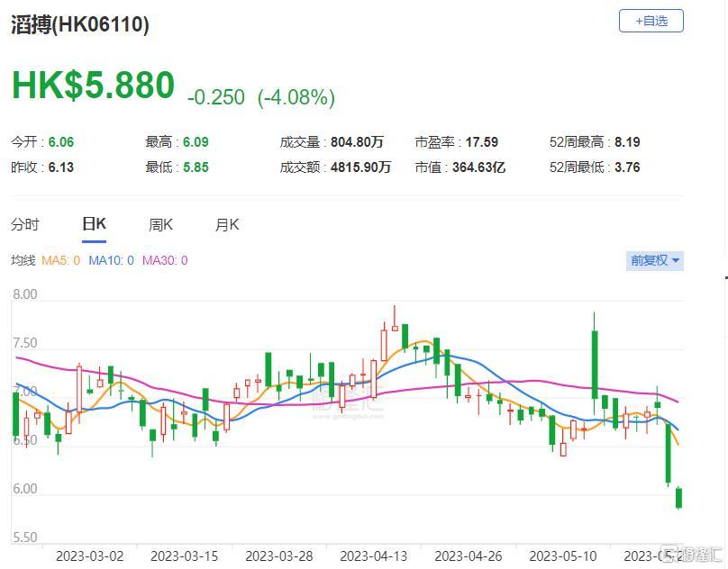Click the MA10 moving average label
The height and width of the screenshot is (569, 728).
(x=112, y=260)
